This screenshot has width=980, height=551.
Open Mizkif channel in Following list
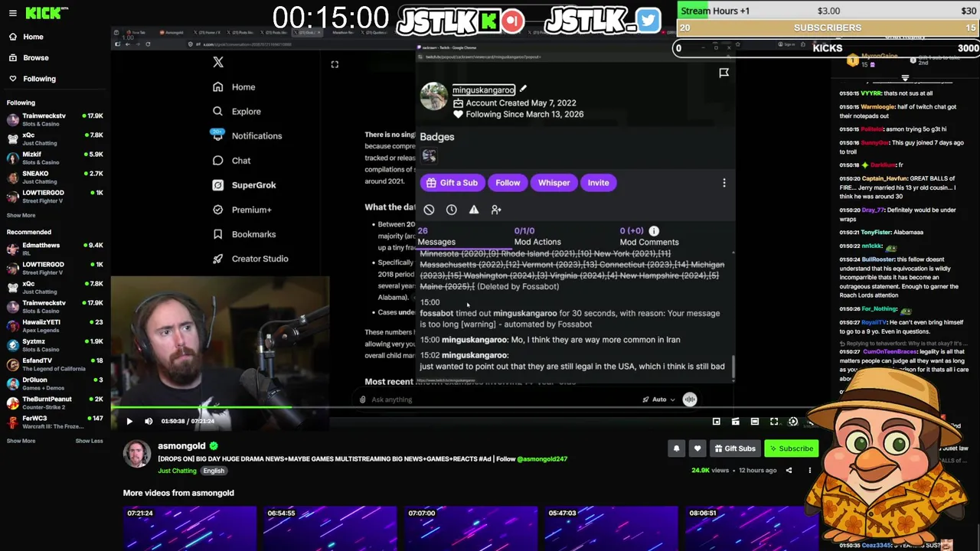[x=54, y=158]
